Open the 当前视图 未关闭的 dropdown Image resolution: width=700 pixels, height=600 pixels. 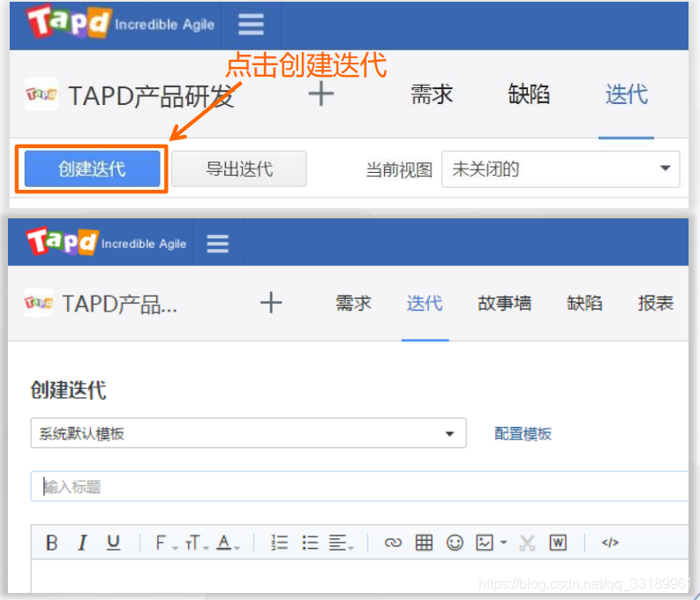coord(561,169)
